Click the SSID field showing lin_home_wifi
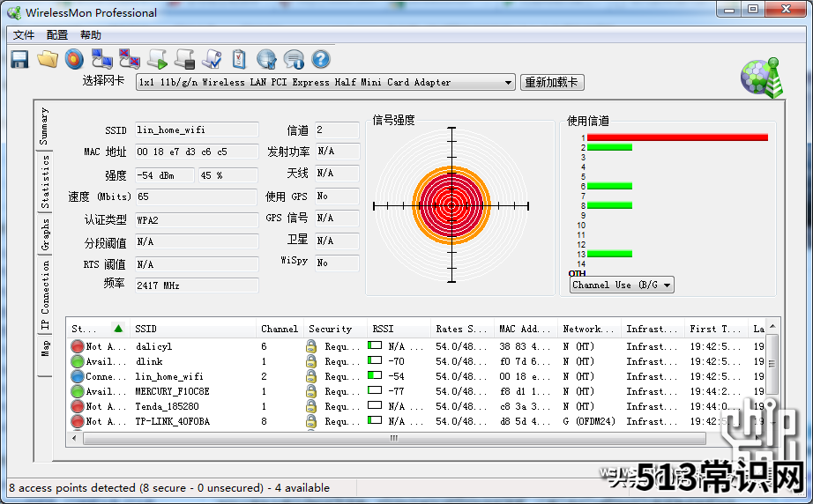 [197, 130]
